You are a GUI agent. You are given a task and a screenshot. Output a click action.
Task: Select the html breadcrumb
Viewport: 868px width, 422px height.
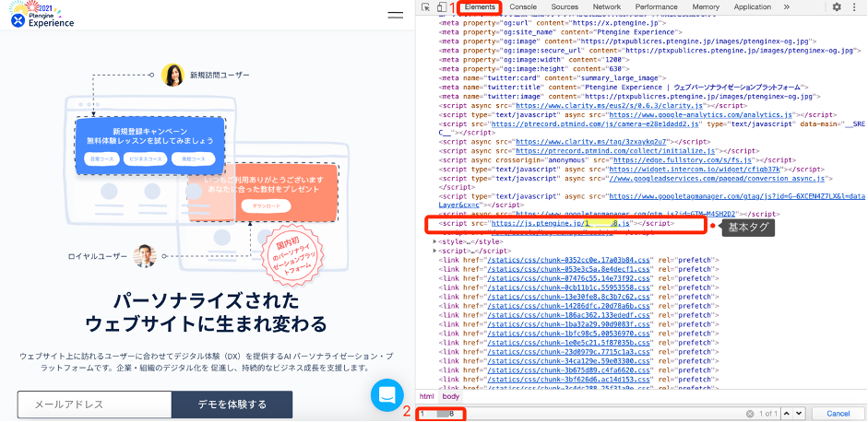[427, 396]
